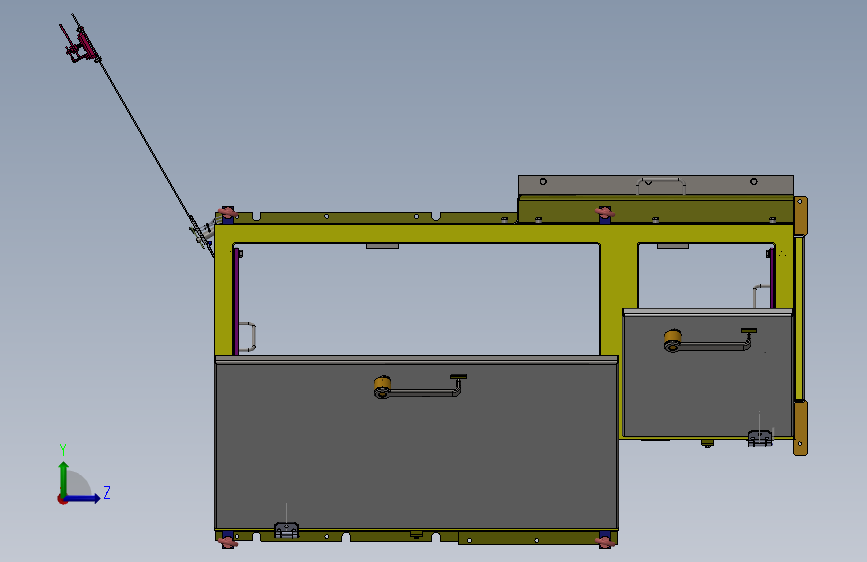The width and height of the screenshot is (867, 562).
Task: Click the lower orange hinge bracket on right edge
Action: coord(800,428)
